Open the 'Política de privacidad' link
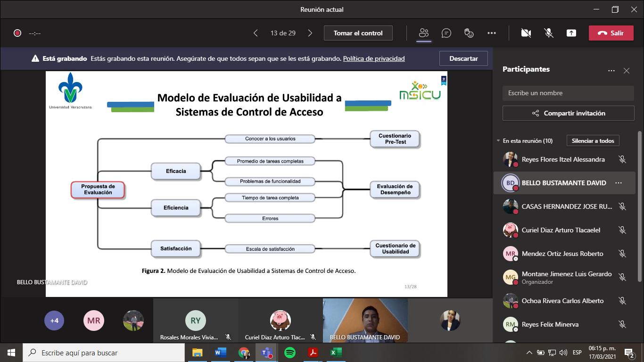Screen dimensions: 644x362 373,58
